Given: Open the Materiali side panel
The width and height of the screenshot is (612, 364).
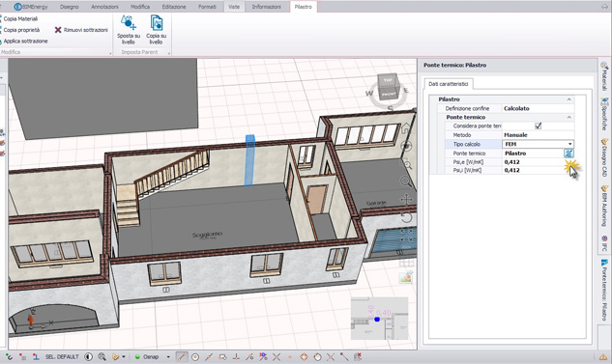Looking at the screenshot, I should click(x=604, y=76).
